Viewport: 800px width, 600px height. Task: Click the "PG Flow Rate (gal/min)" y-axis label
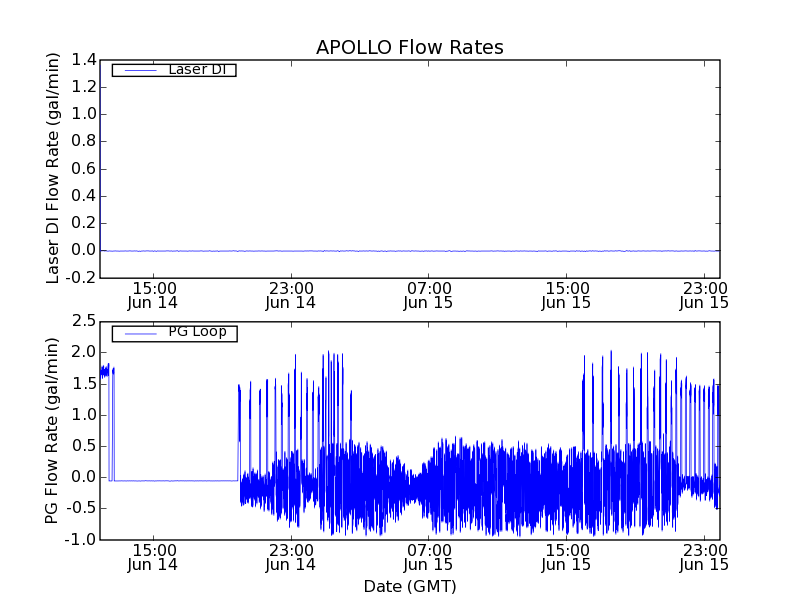tap(54, 430)
